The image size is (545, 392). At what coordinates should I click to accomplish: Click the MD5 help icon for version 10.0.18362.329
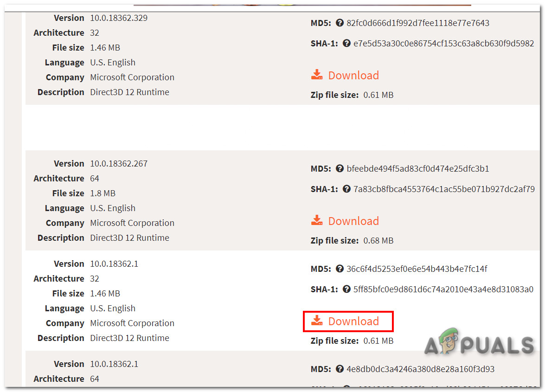(x=340, y=23)
